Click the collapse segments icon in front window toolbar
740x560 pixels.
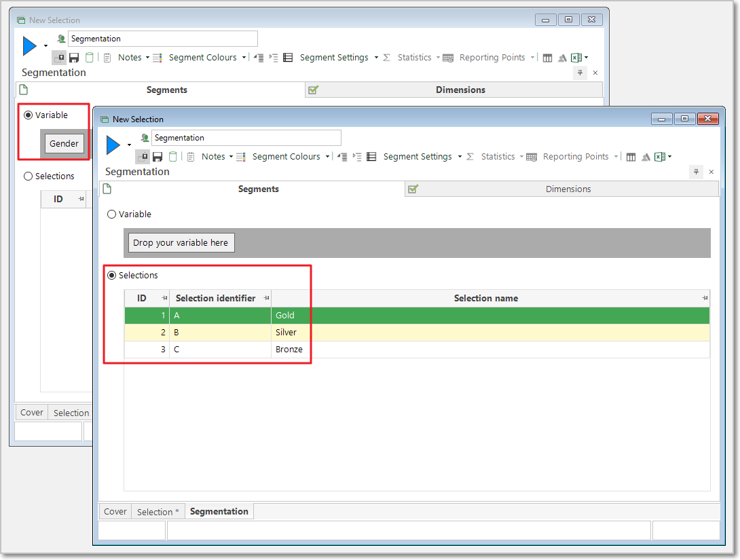342,157
